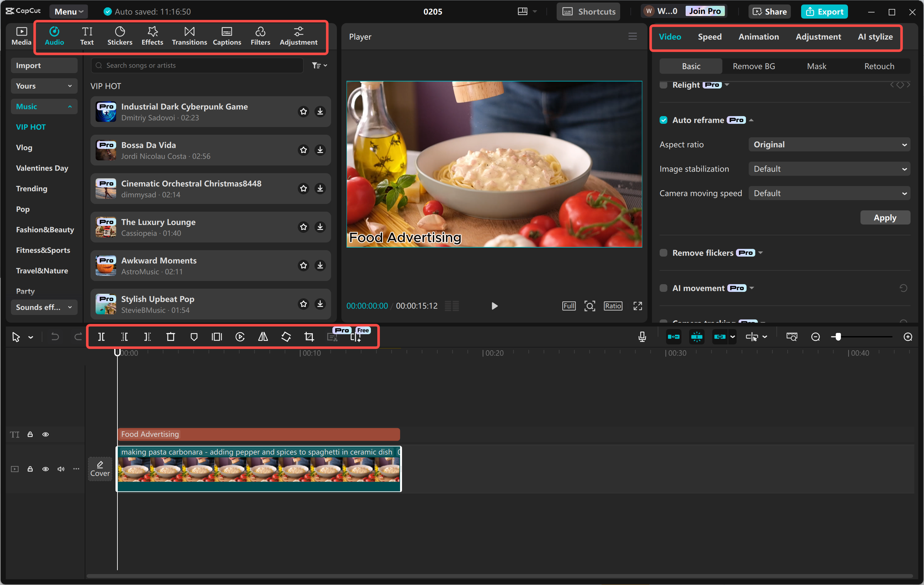Click the Rotate icon in the timeline toolbar

click(286, 336)
